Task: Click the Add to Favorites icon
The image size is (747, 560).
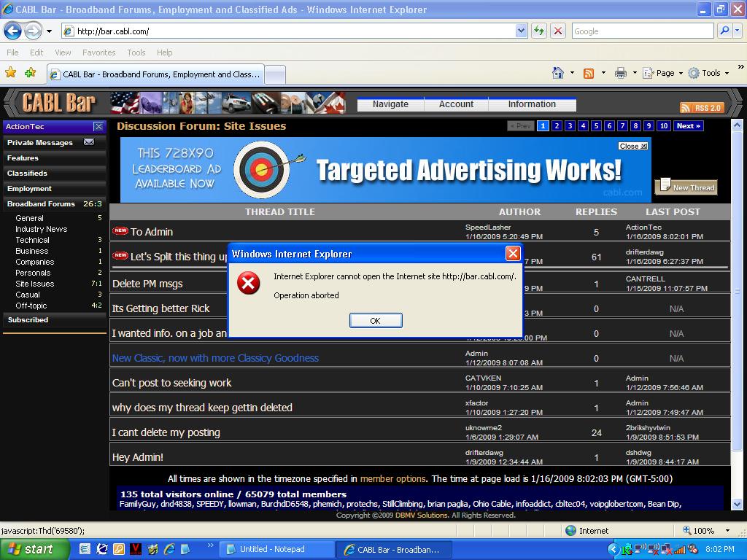Action: 31,73
